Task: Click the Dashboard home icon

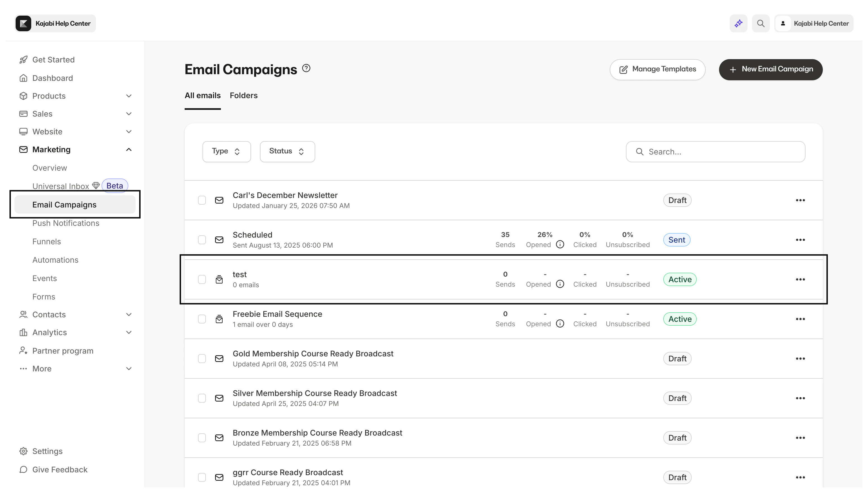Action: (x=23, y=78)
